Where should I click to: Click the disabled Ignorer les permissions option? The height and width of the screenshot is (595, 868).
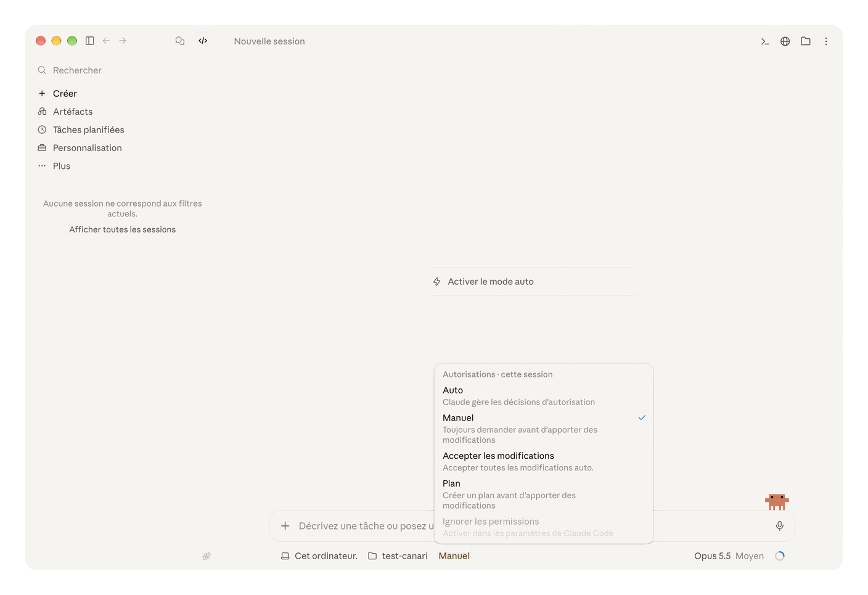click(544, 527)
